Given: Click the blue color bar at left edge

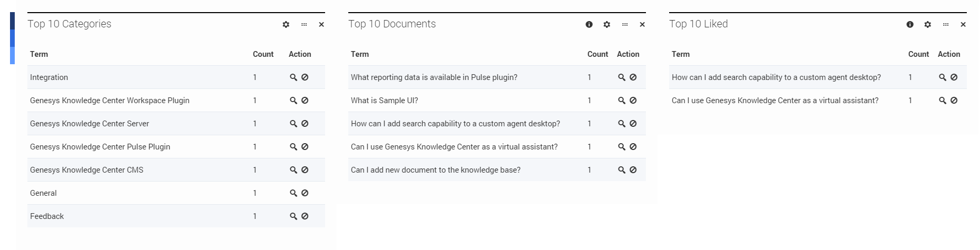Looking at the screenshot, I should pos(12,38).
